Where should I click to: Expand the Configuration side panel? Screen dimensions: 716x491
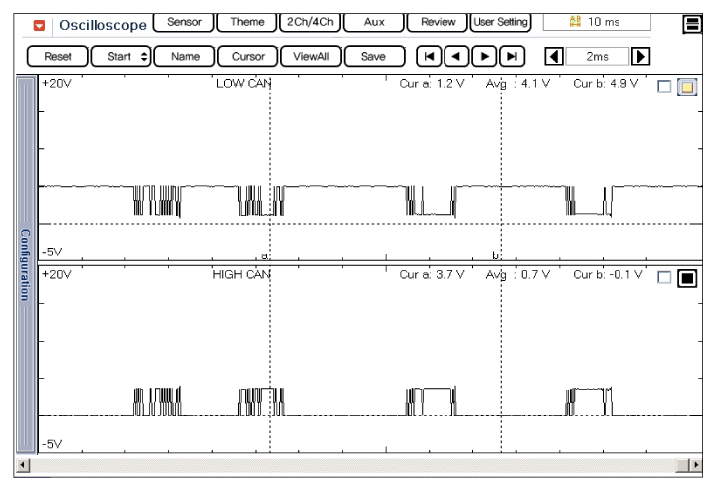26,264
